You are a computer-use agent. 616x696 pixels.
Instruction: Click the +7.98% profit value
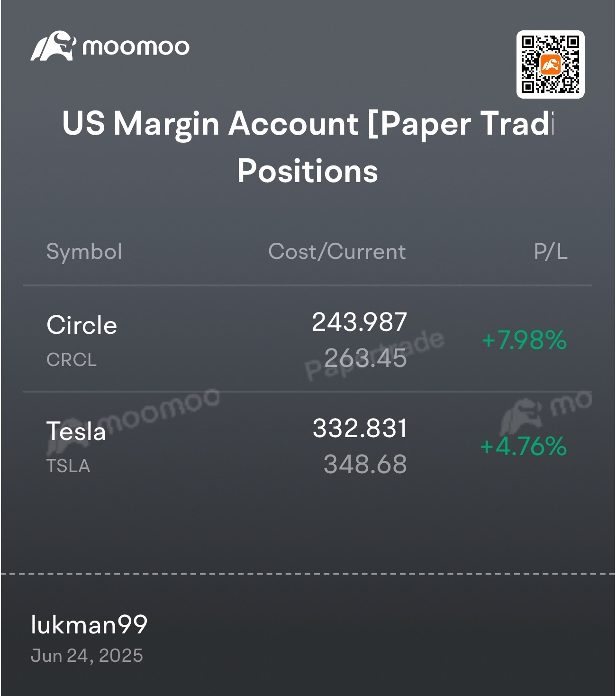coord(524,340)
